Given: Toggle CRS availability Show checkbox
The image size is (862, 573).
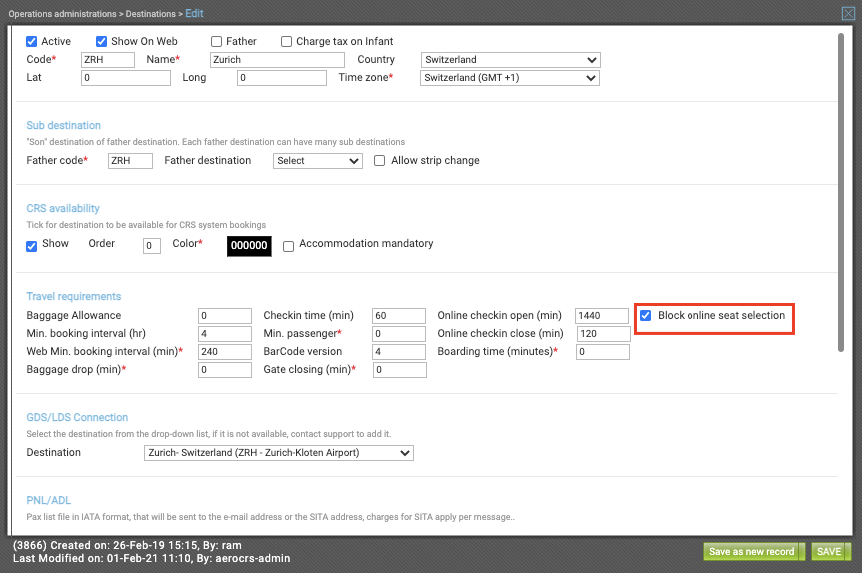Looking at the screenshot, I should click(x=32, y=246).
